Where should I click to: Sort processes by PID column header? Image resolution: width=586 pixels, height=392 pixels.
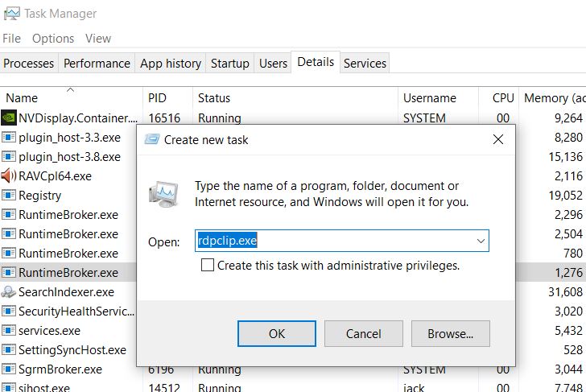point(157,98)
